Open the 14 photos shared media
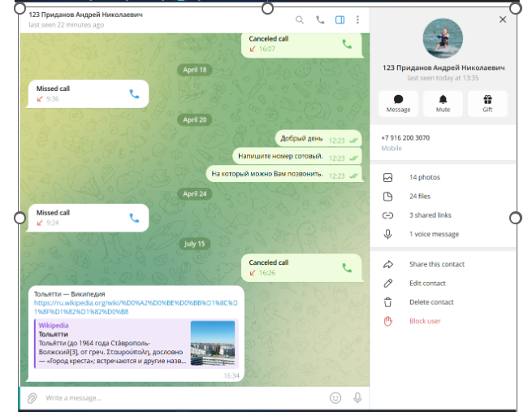 (x=425, y=177)
